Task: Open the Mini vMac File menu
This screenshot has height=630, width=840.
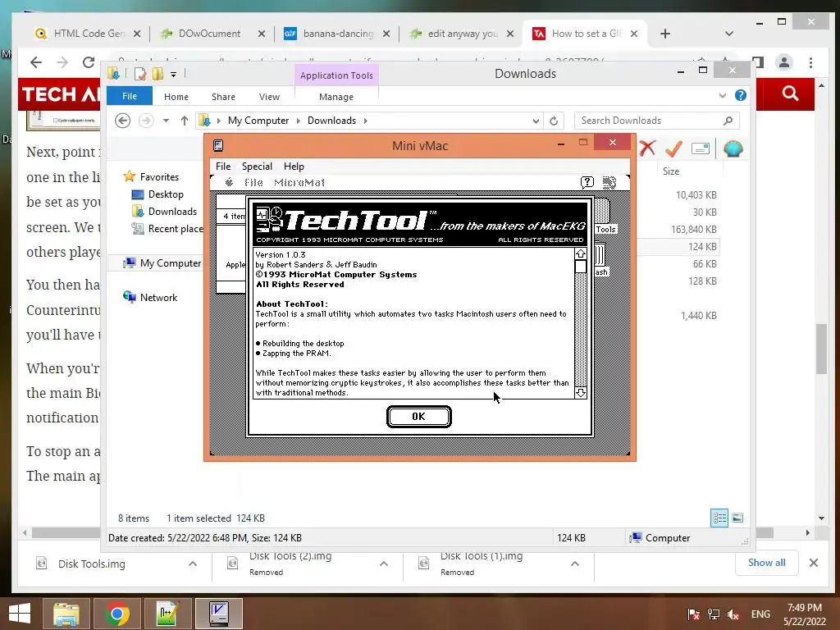Action: (x=223, y=166)
